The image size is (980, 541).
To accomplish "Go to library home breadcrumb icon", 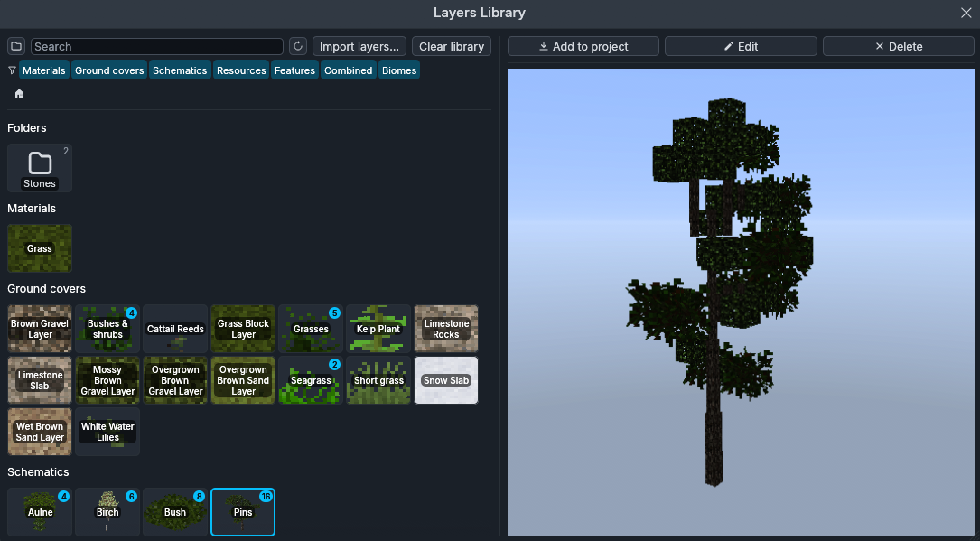I will point(19,94).
